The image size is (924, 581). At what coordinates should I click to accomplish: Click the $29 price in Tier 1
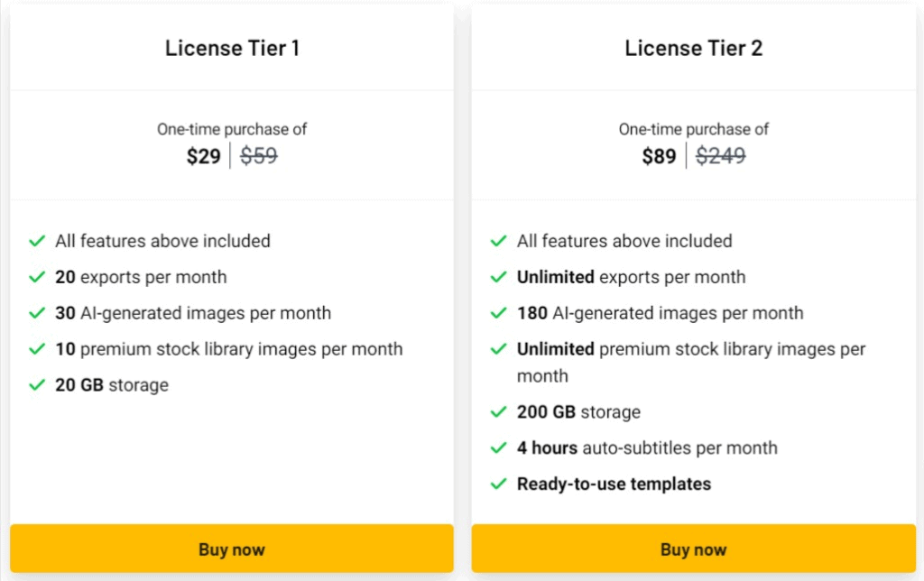(203, 156)
